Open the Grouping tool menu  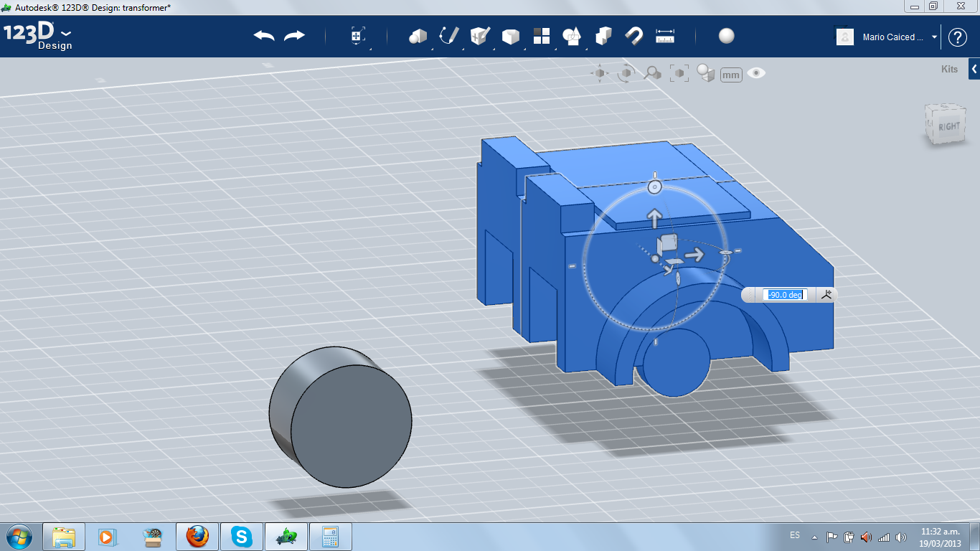coord(572,36)
